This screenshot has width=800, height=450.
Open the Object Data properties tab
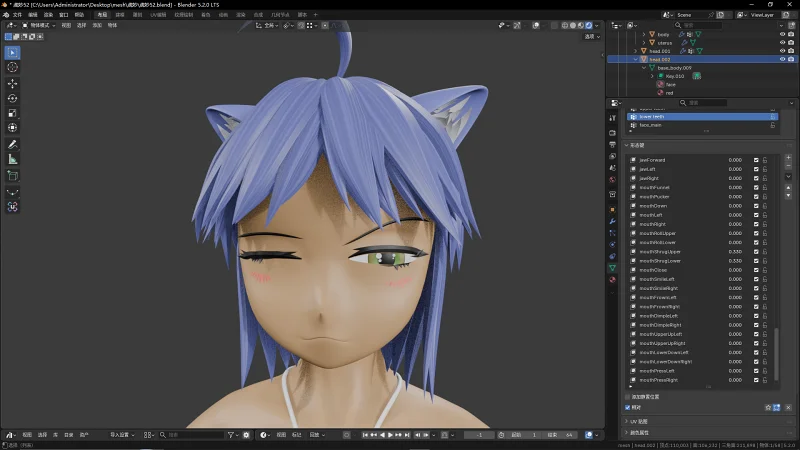[x=612, y=268]
